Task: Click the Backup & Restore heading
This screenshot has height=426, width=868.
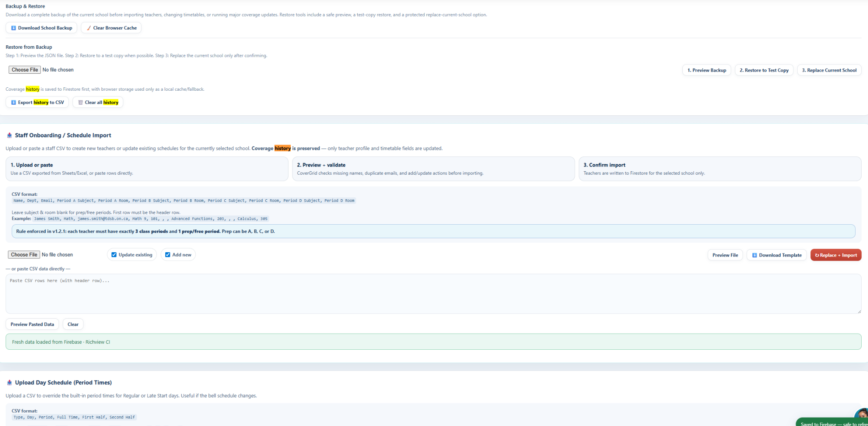Action: [x=25, y=6]
